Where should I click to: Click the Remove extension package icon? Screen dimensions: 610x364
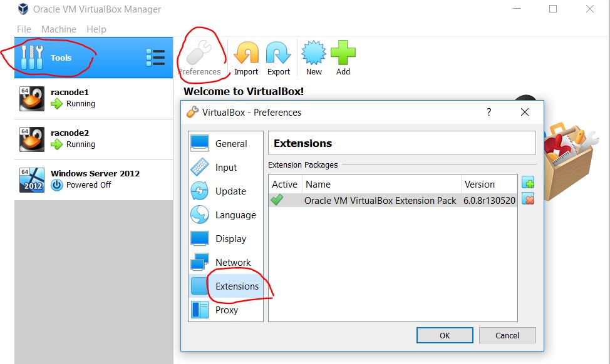click(529, 199)
